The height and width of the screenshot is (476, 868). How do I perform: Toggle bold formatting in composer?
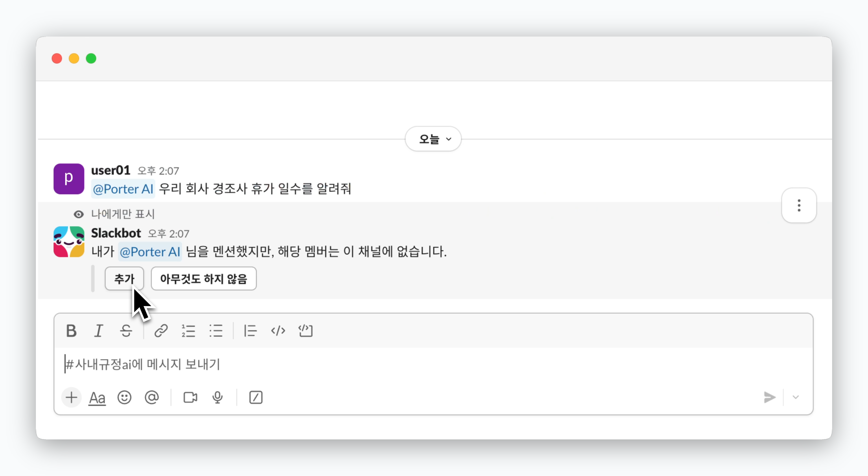[71, 331]
